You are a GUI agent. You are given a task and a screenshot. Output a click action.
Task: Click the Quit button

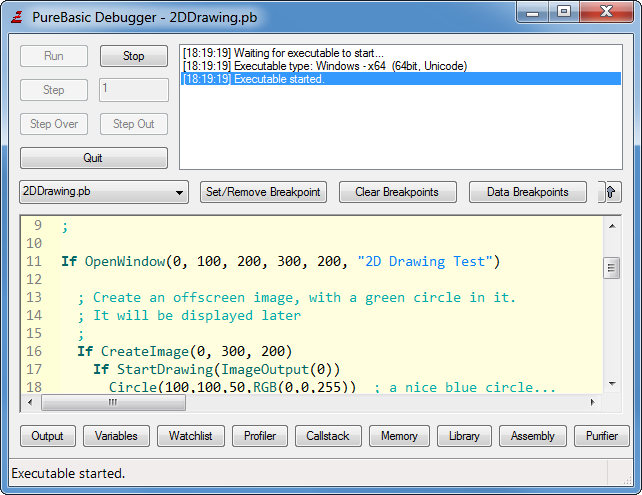(x=93, y=158)
